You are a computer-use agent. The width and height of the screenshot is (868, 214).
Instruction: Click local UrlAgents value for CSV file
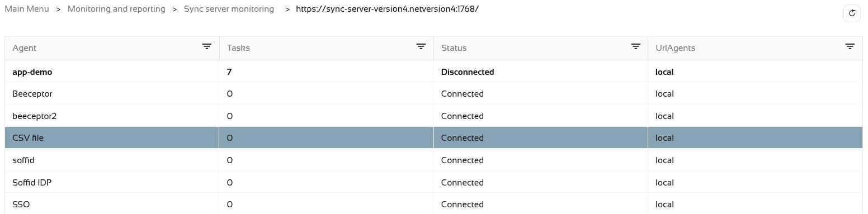point(664,138)
